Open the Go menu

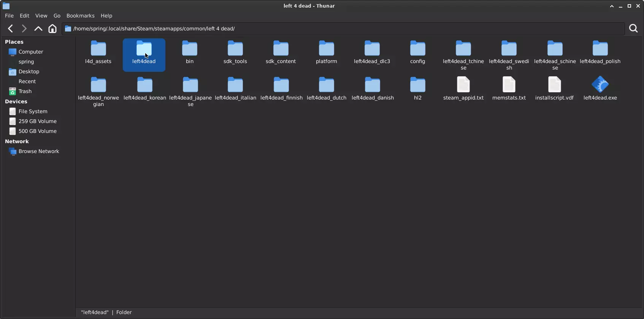click(57, 16)
